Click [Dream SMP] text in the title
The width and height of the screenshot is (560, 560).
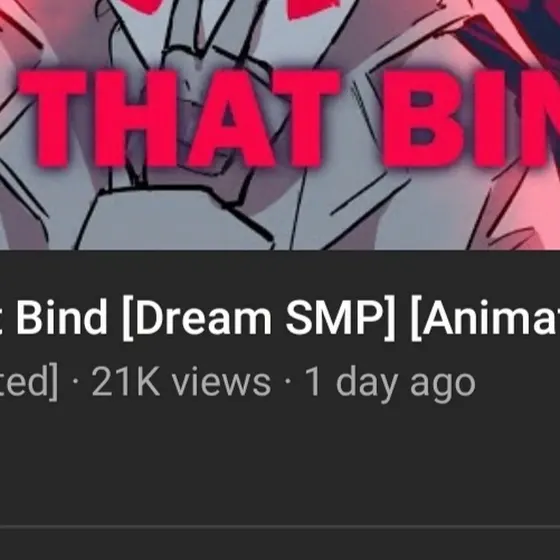pyautogui.click(x=259, y=318)
